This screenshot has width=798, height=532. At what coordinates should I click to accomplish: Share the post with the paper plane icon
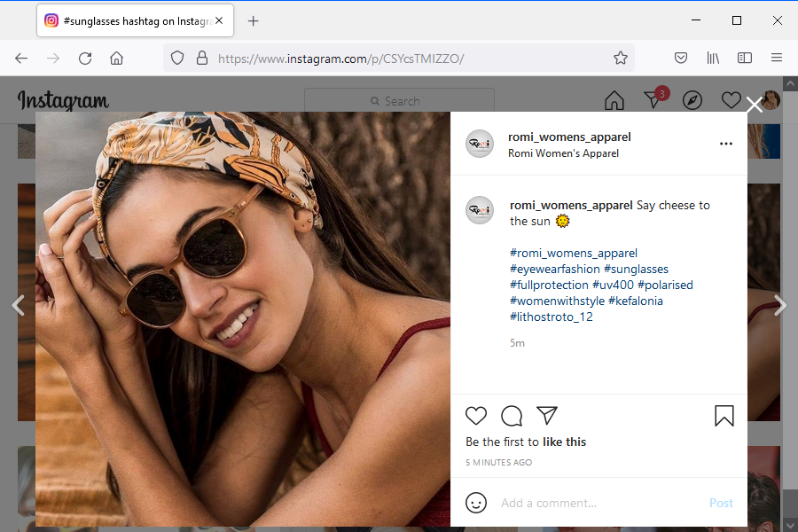tap(547, 416)
